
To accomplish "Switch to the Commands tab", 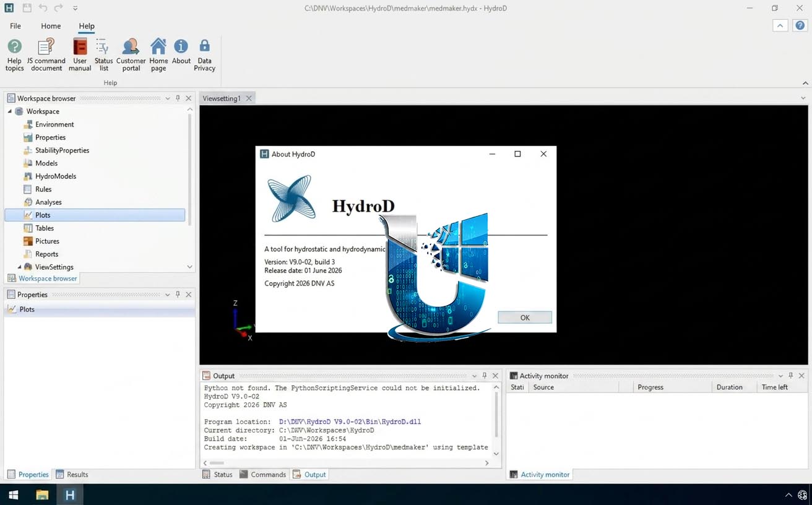I will click(x=263, y=475).
